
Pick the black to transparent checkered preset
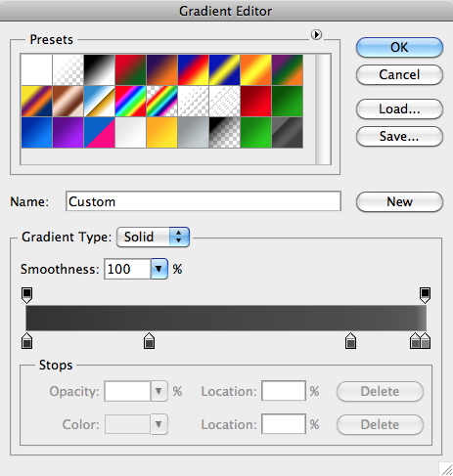click(224, 133)
